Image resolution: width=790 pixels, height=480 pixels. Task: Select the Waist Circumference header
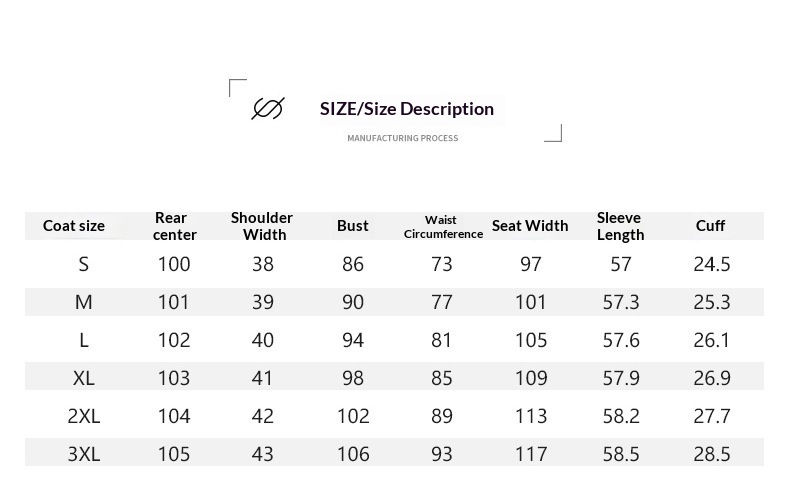pyautogui.click(x=442, y=227)
